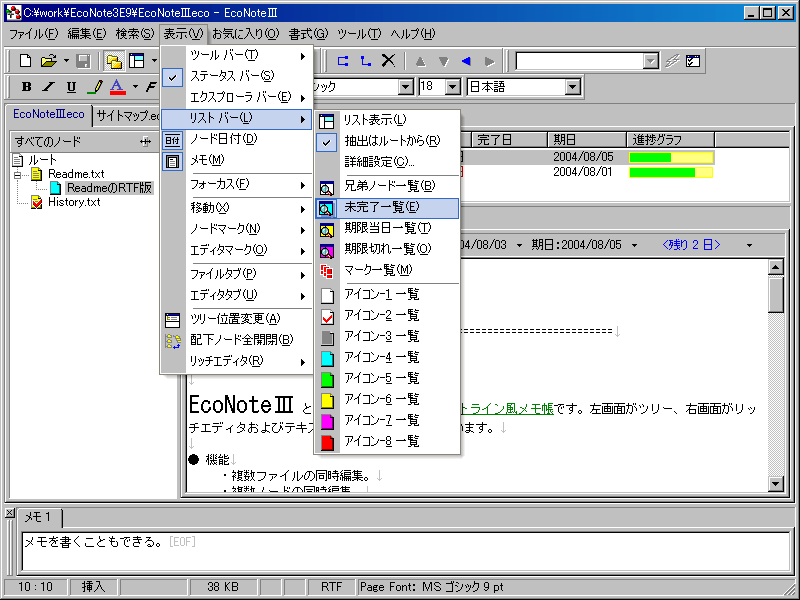Screen dimensions: 800x600
Task: Choose 兄弟ノード一覧 menu entry
Action: point(387,186)
